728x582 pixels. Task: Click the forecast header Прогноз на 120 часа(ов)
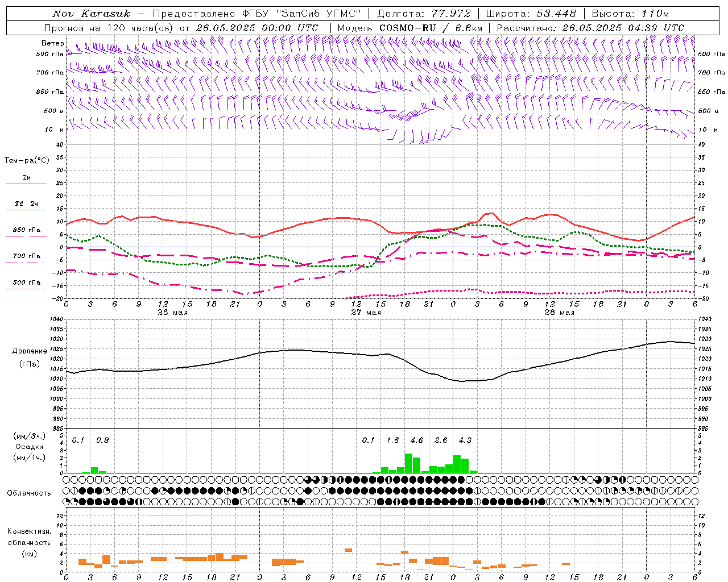point(110,28)
